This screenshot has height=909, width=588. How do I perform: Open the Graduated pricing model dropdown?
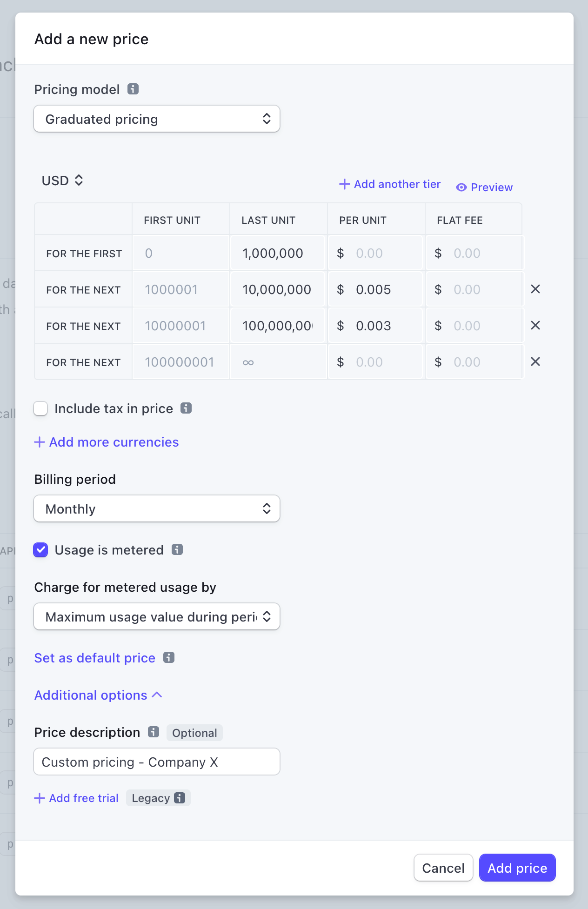click(x=157, y=119)
